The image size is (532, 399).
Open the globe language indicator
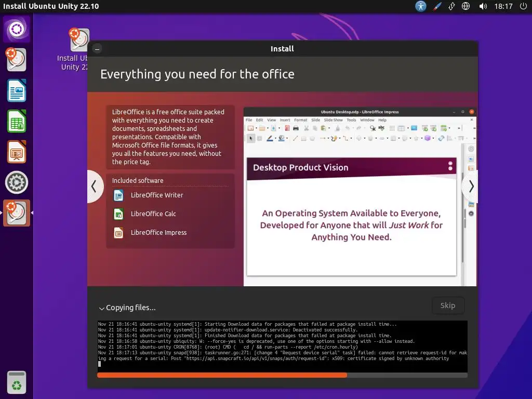point(466,6)
